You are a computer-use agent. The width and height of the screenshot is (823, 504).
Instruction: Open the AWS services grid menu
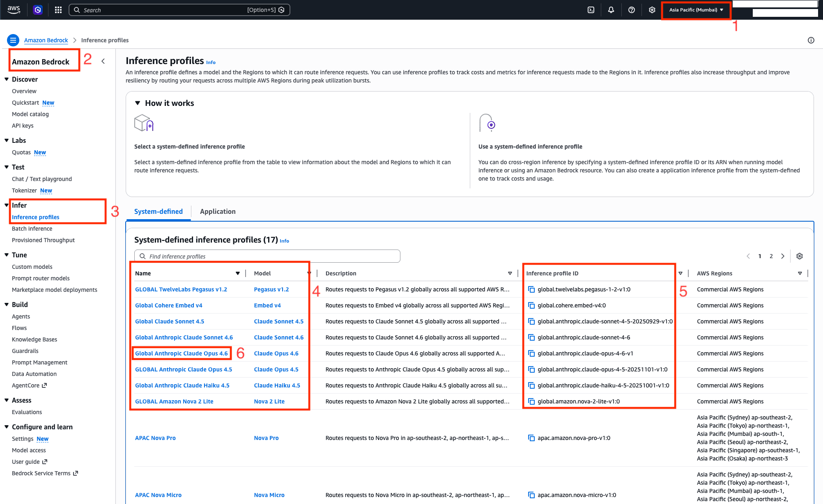pyautogui.click(x=58, y=10)
